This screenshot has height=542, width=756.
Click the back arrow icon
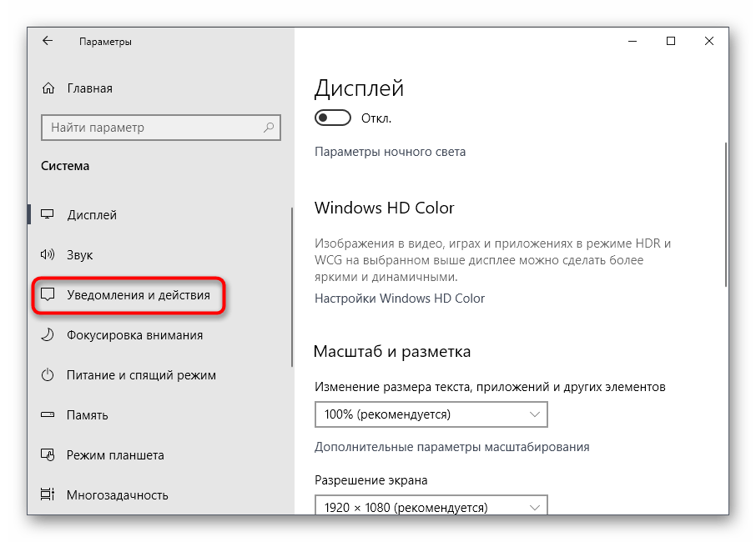[x=48, y=41]
